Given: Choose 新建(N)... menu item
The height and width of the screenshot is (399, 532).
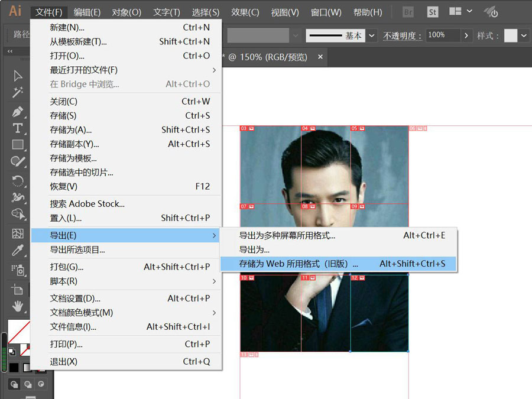Looking at the screenshot, I should [x=126, y=27].
